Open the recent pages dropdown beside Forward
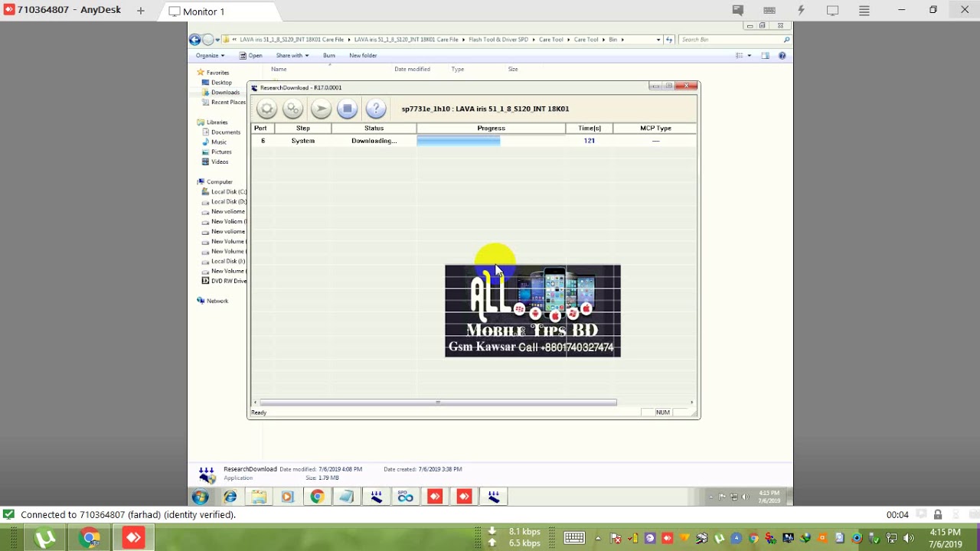This screenshot has width=980, height=551. pyautogui.click(x=217, y=40)
